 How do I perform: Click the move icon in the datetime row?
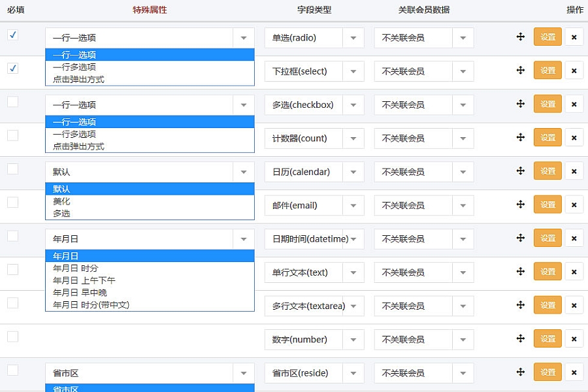pos(521,238)
